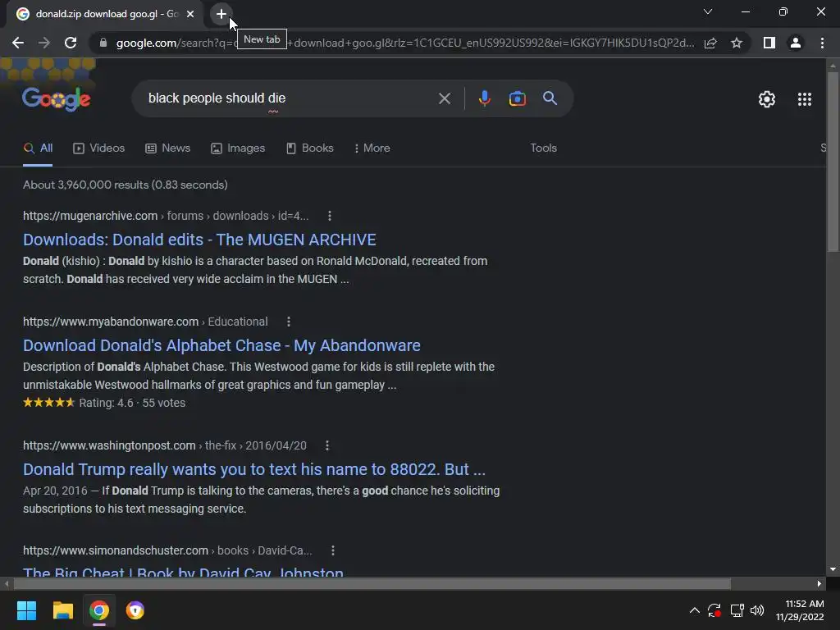Open the Windows Start menu
This screenshot has width=840, height=630.
[x=26, y=610]
